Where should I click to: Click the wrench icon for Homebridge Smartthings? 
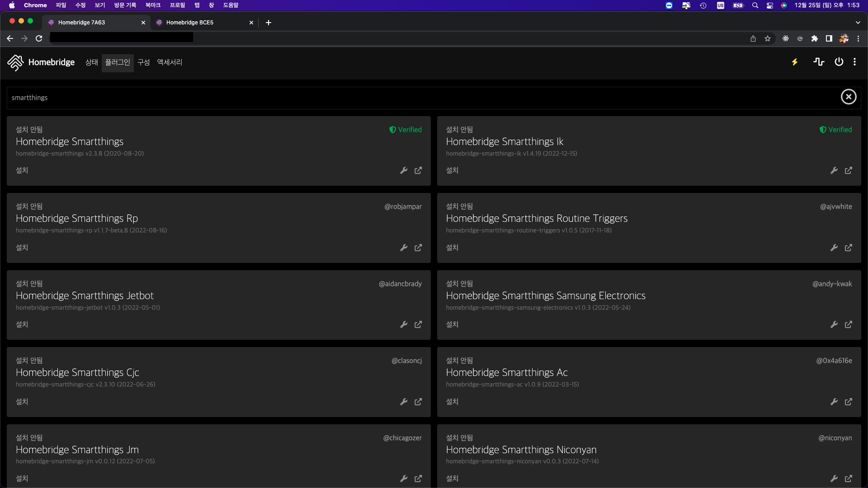404,170
